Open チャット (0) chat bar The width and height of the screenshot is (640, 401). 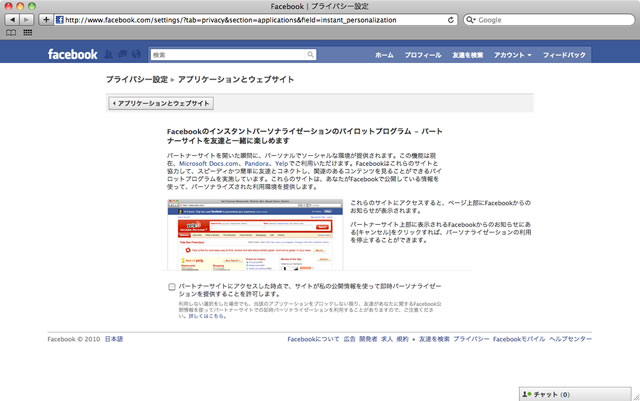coord(575,394)
